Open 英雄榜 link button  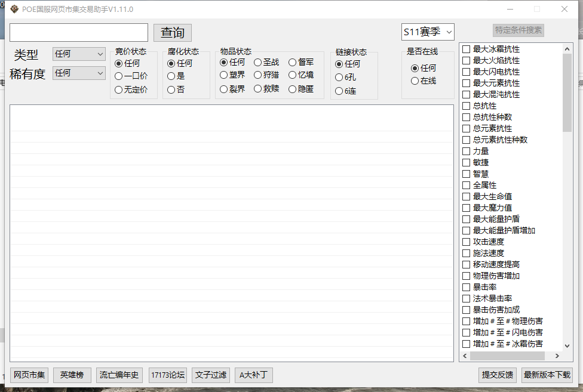pyautogui.click(x=72, y=375)
